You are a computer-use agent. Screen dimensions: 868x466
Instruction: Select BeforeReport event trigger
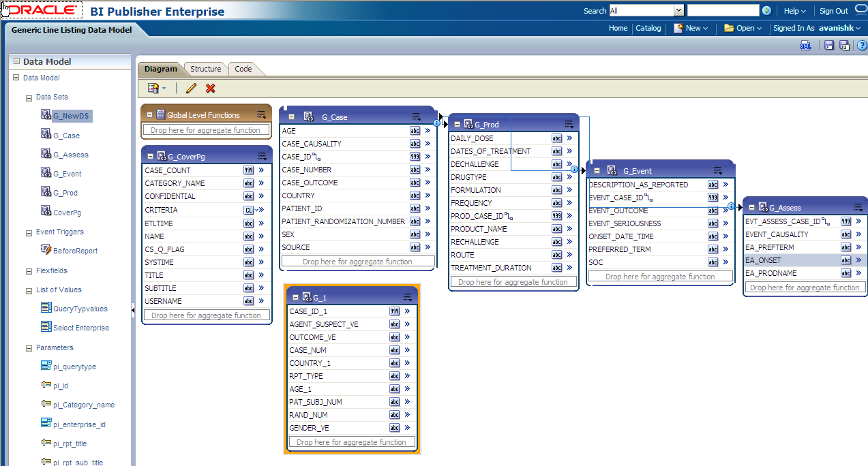pyautogui.click(x=76, y=251)
